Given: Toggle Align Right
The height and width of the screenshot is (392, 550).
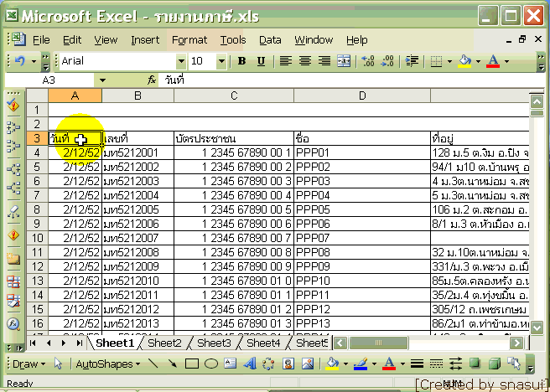Looking at the screenshot, I should pos(324,61).
